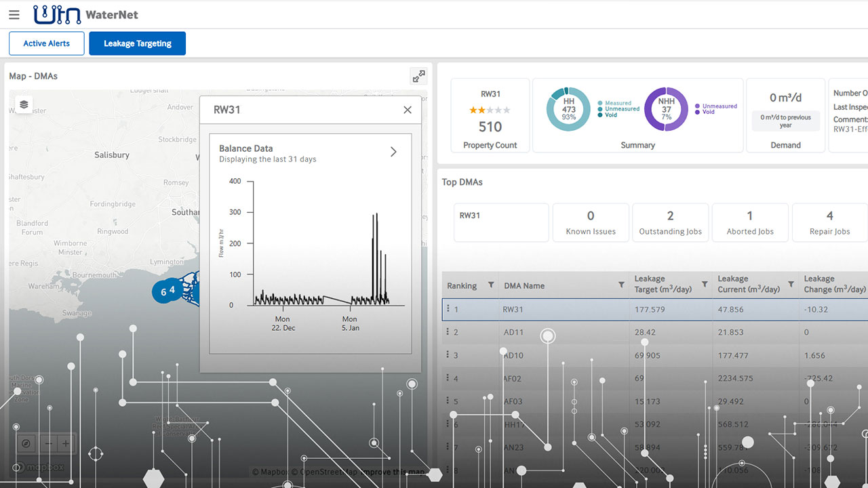Select the Leakage Targeting tab
This screenshot has height=488, width=868.
pyautogui.click(x=137, y=43)
